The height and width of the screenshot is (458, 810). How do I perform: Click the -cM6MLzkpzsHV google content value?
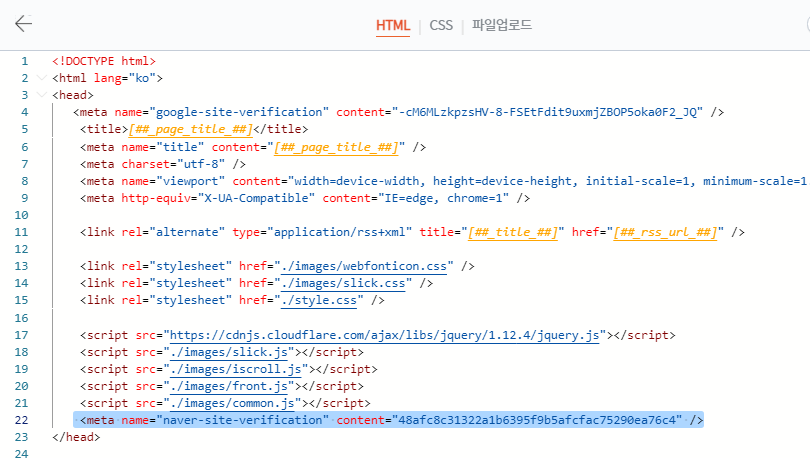click(547, 112)
